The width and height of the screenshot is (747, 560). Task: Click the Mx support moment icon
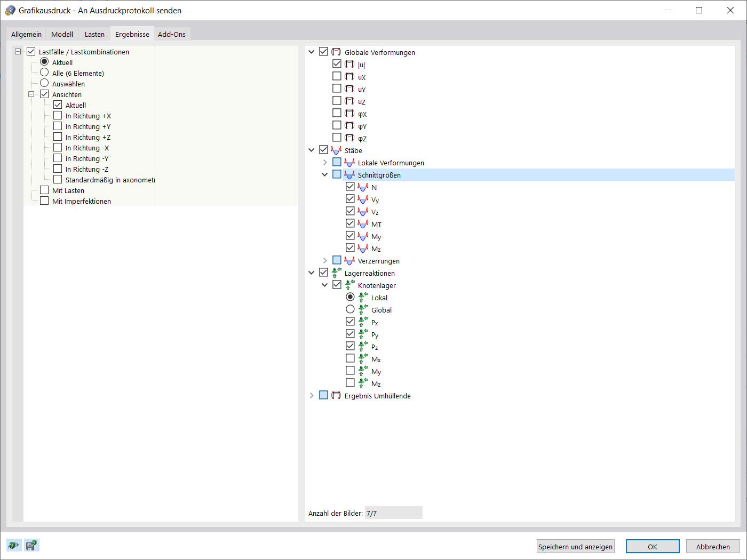click(363, 358)
